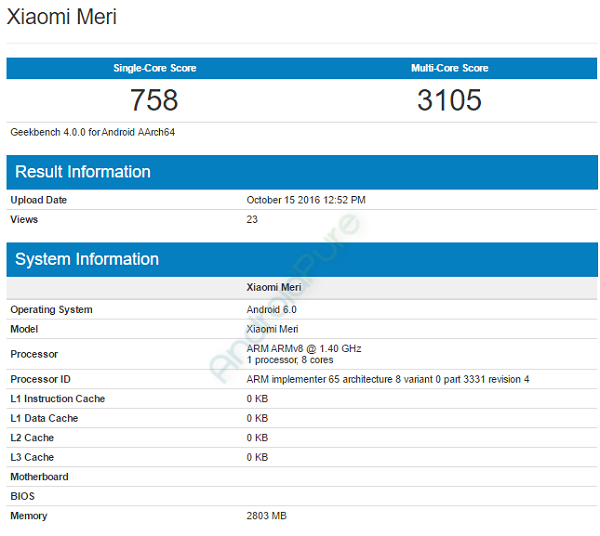Select the L1 Instruction Cache 0 KB value
The image size is (600, 536).
(x=258, y=399)
